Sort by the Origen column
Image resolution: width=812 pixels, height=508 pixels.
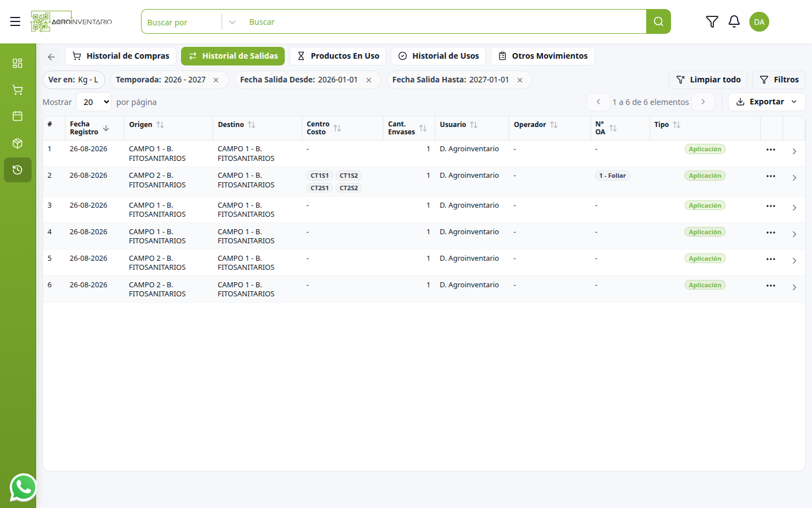(x=160, y=125)
